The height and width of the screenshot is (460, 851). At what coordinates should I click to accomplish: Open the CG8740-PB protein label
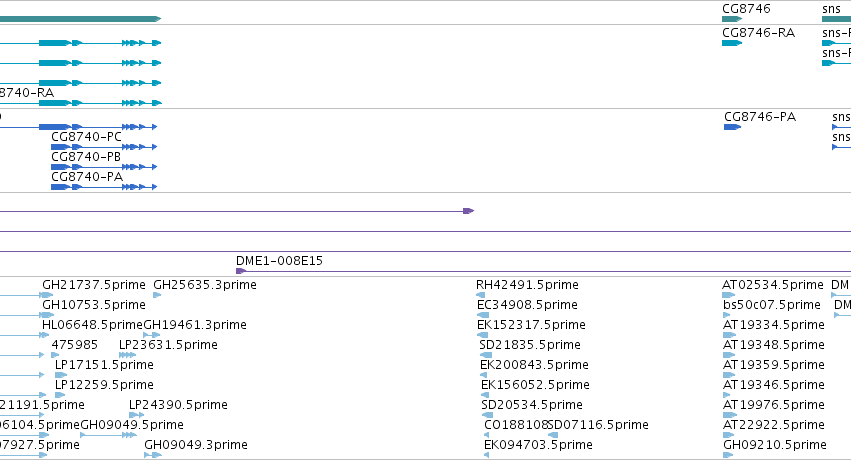tap(86, 157)
